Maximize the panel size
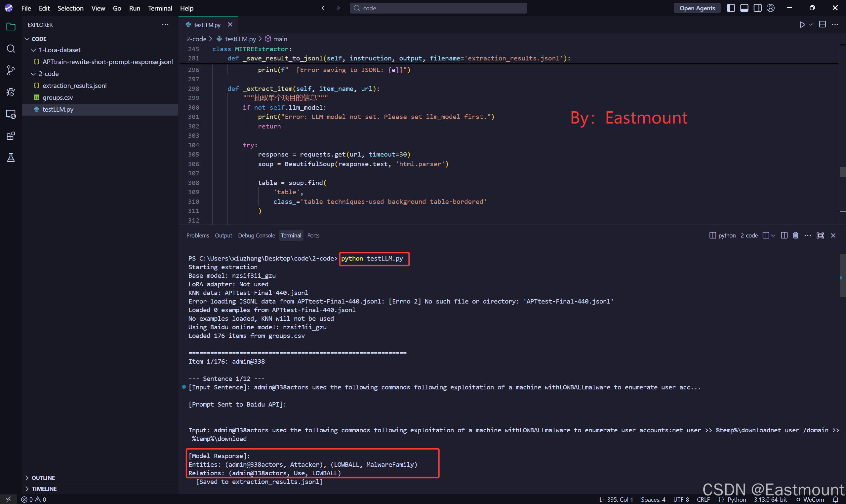846x504 pixels. coord(820,235)
